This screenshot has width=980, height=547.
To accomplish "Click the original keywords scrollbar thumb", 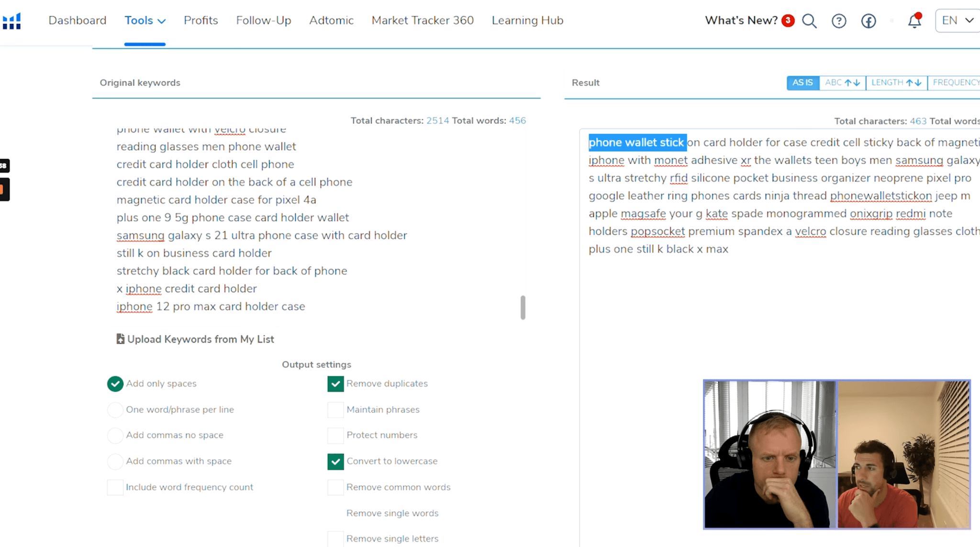I will 523,307.
